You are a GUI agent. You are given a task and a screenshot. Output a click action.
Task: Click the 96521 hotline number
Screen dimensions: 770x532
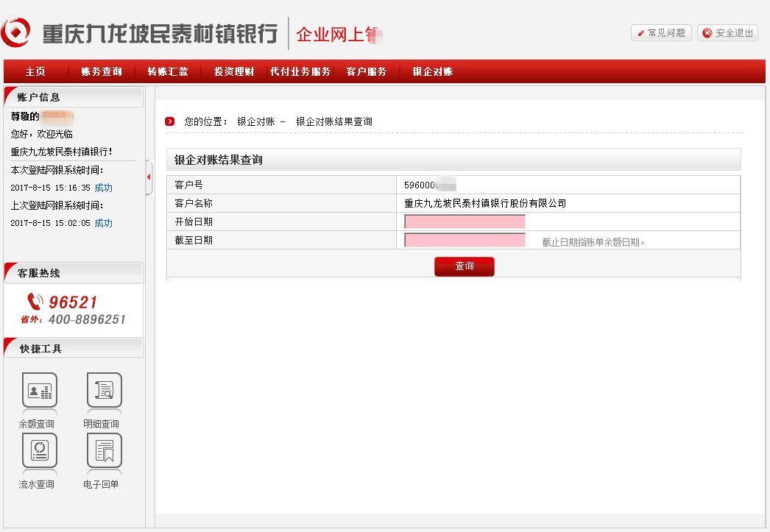[x=73, y=302]
